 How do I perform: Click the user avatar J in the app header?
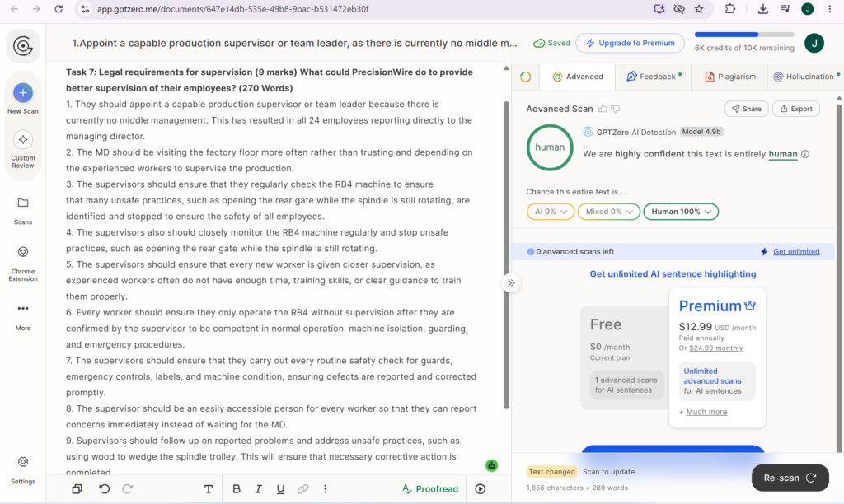point(814,43)
